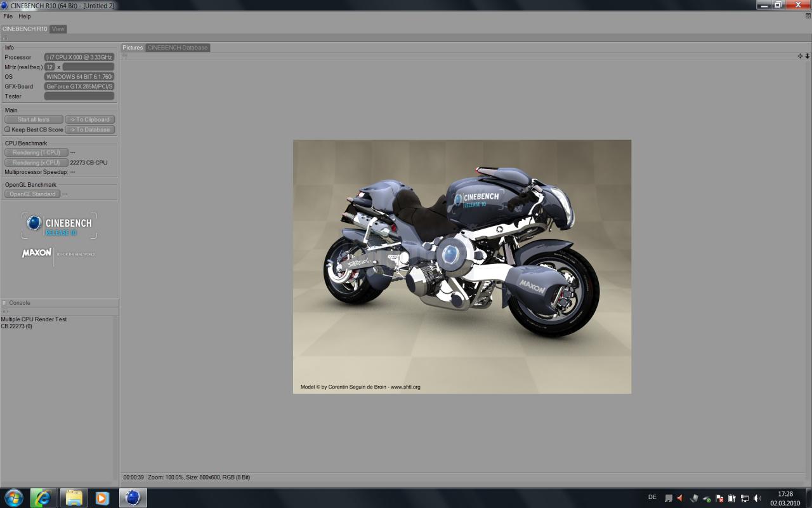Viewport: 812px width, 508px height.
Task: Click the menu bar corner layout icon
Action: click(808, 16)
